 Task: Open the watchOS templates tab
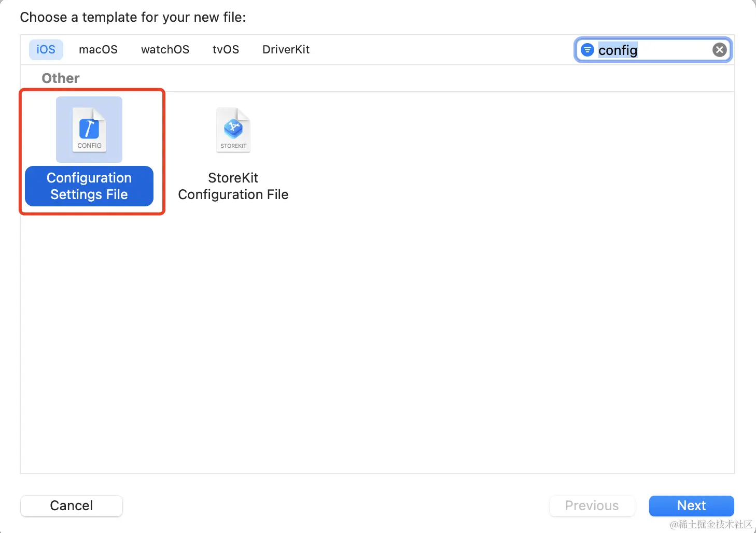coord(165,50)
